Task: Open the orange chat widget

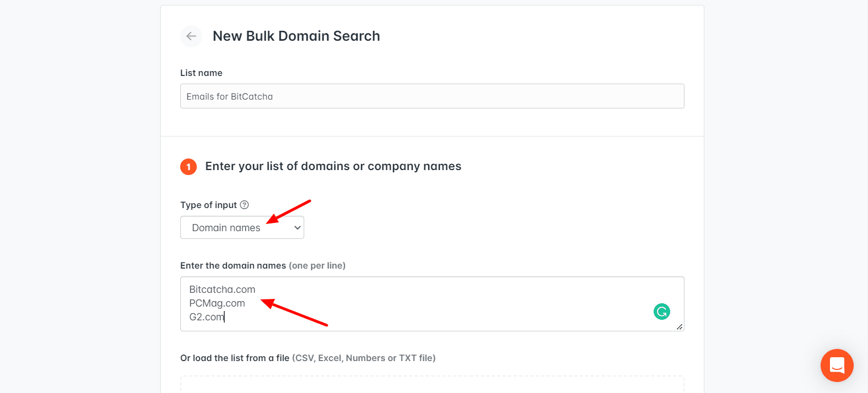Action: [x=837, y=365]
